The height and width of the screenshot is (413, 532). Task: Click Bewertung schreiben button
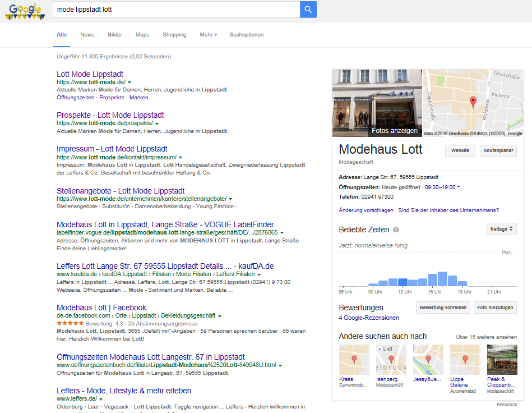[443, 308]
